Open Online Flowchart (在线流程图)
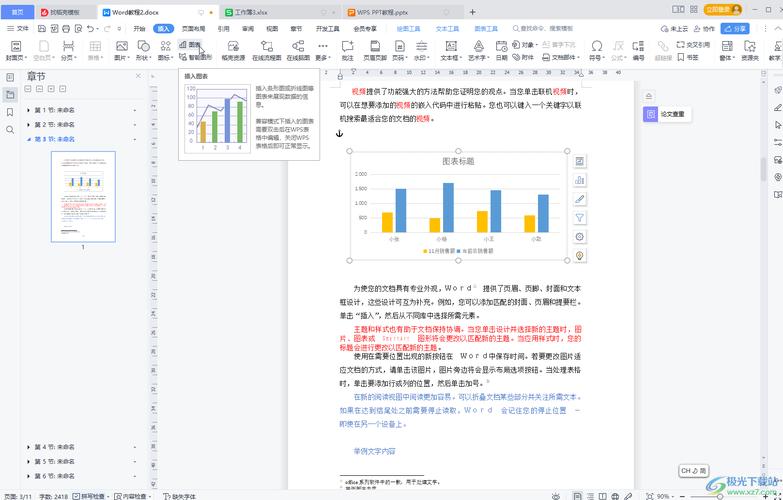783x500 pixels. click(x=267, y=51)
